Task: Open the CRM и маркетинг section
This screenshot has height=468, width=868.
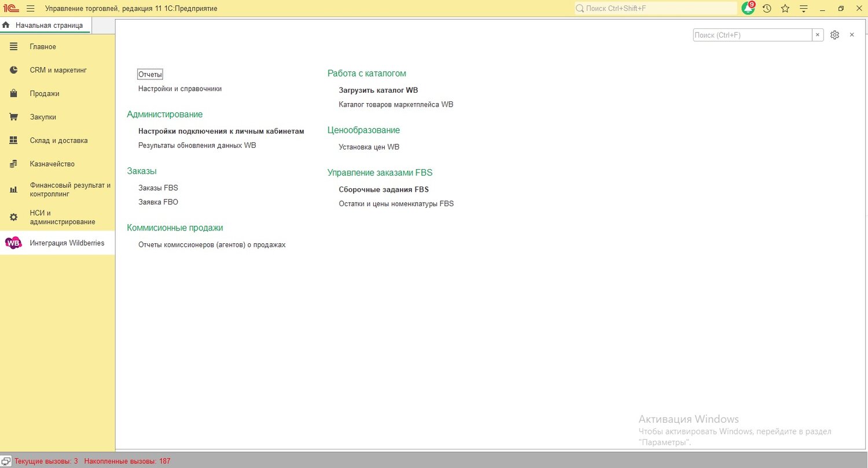Action: click(x=58, y=70)
